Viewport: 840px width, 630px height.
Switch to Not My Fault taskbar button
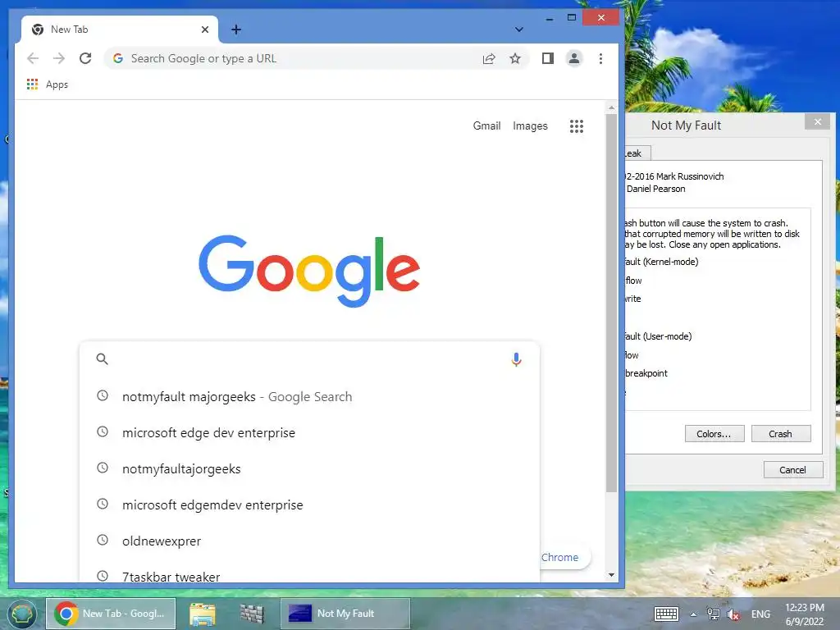345,614
